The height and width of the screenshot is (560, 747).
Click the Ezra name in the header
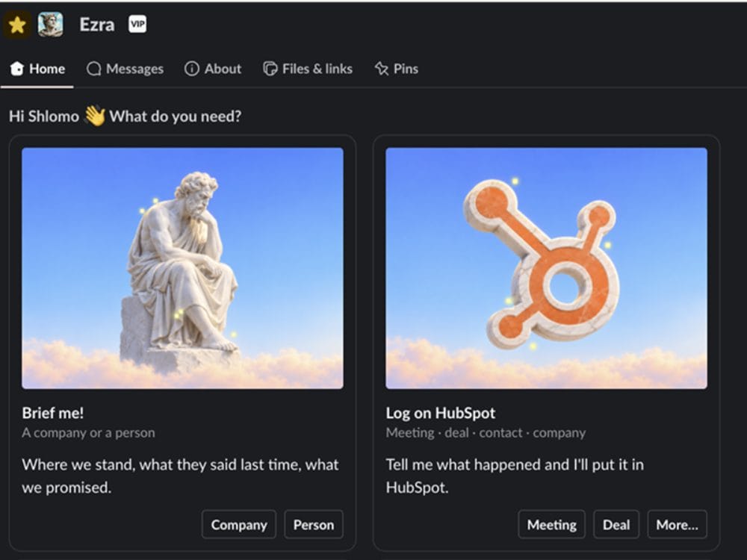click(96, 25)
